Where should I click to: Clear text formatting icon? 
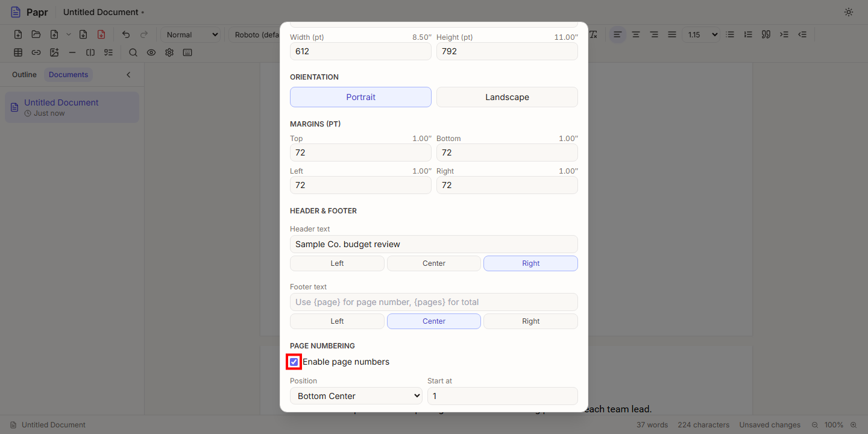tap(593, 34)
